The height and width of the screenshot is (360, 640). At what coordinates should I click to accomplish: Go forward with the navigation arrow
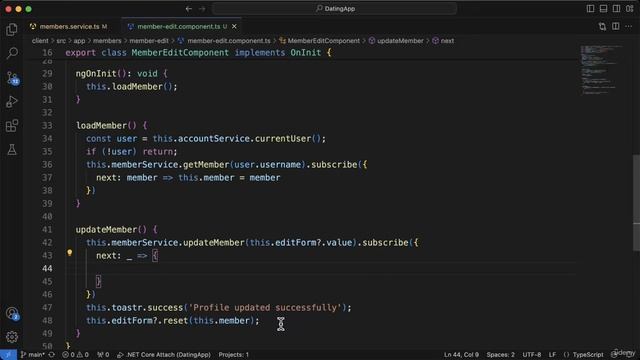[x=202, y=9]
